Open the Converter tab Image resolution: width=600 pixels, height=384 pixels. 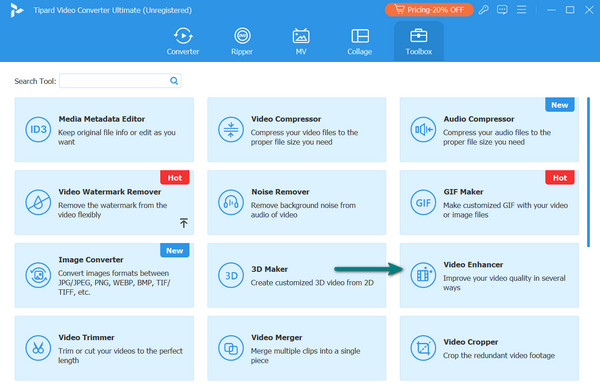coord(183,41)
